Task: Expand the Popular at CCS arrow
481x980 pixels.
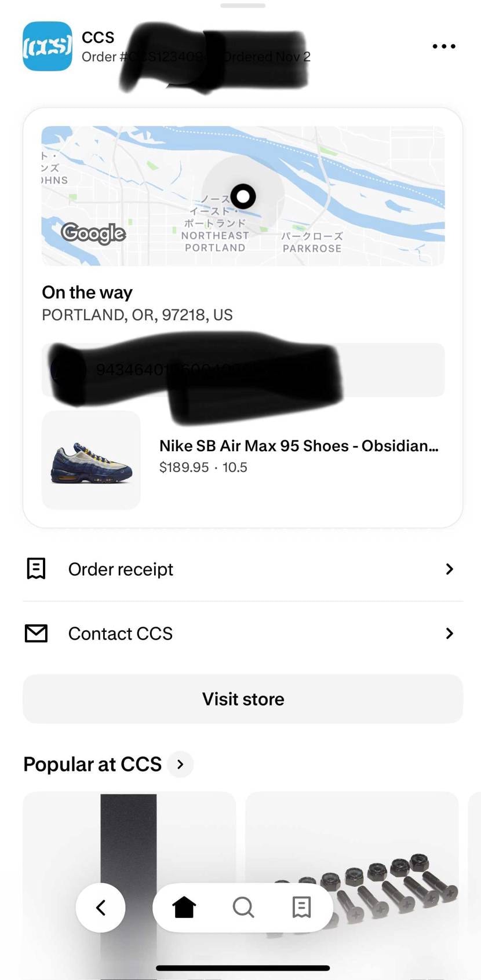Action: 180,764
